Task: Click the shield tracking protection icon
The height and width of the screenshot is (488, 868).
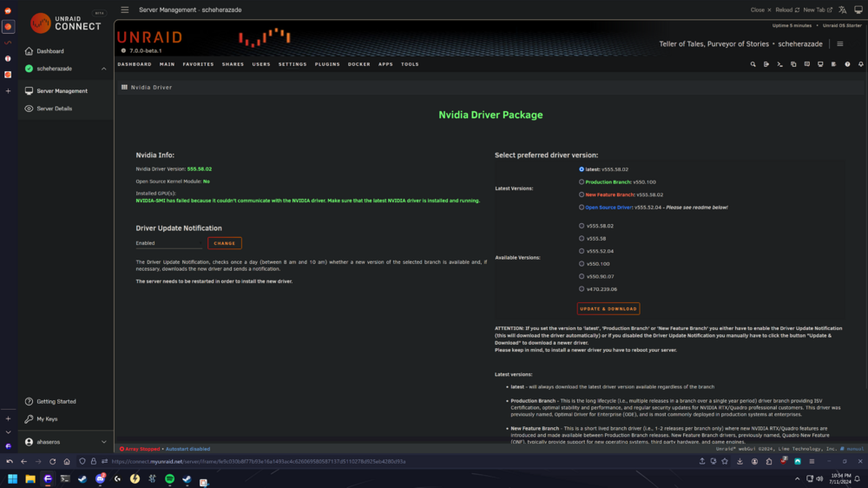Action: pos(82,461)
